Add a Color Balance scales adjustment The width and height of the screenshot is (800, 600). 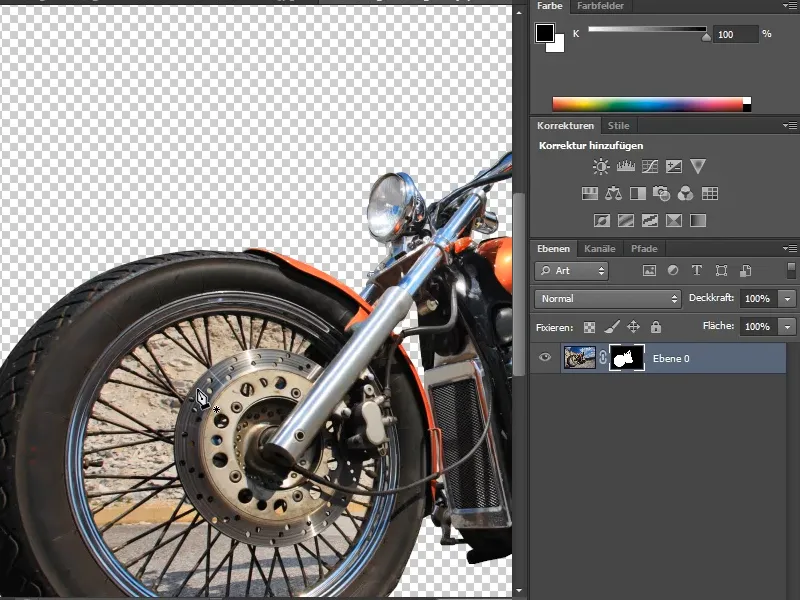coord(613,193)
